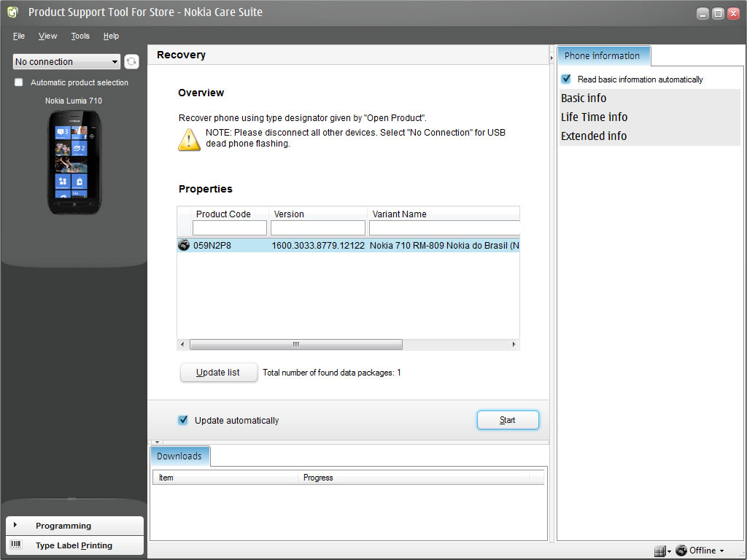Open the File menu
Image resolution: width=747 pixels, height=560 pixels.
pyautogui.click(x=19, y=36)
